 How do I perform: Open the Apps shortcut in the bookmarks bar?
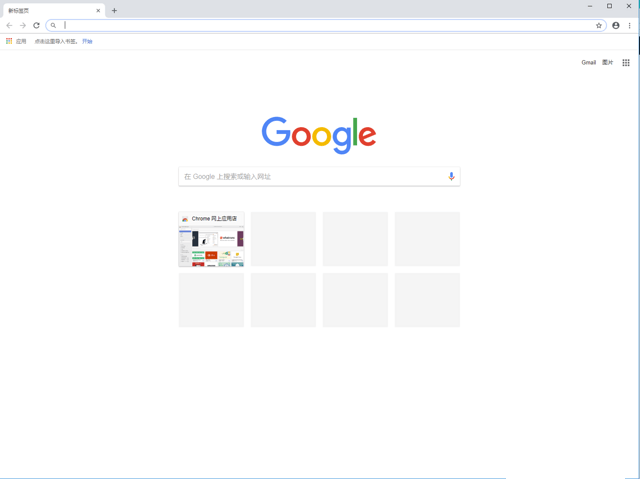point(16,41)
